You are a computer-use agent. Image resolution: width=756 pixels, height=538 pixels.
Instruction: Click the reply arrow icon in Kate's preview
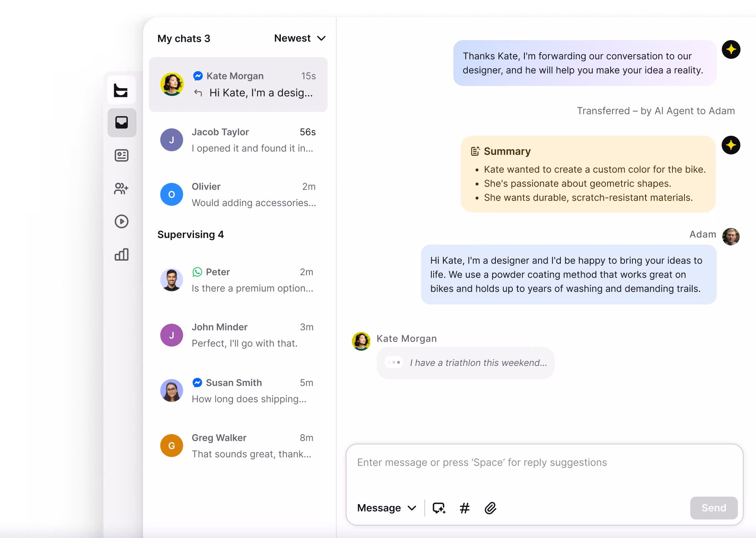pyautogui.click(x=198, y=93)
